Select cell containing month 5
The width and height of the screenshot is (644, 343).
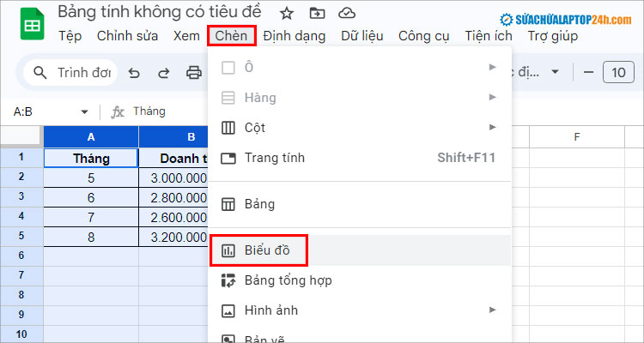(91, 178)
